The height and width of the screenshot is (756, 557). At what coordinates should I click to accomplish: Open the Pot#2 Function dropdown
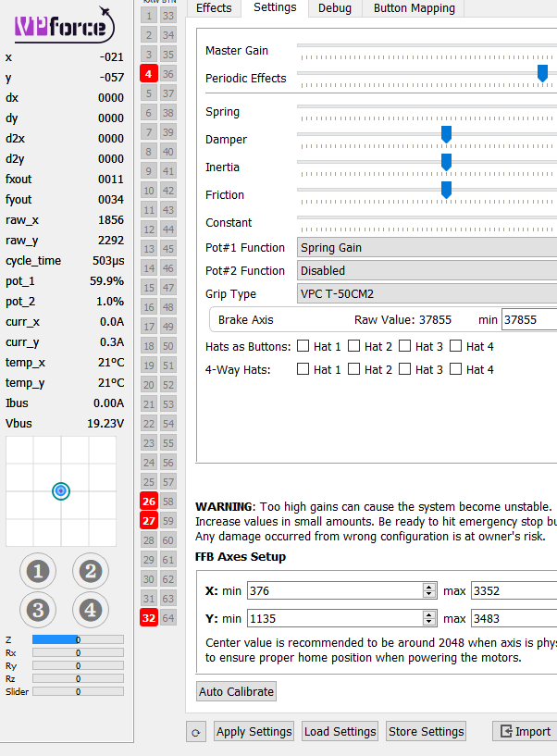click(x=427, y=270)
